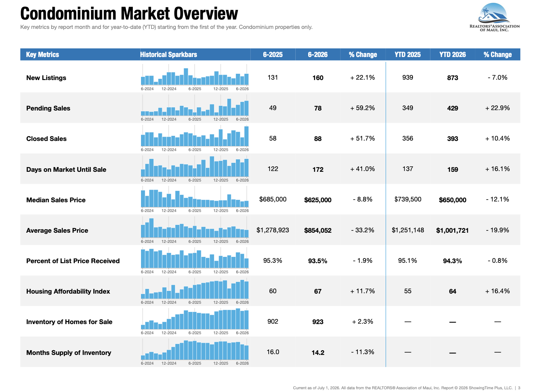Click the YTD median price $739,500

pos(408,199)
